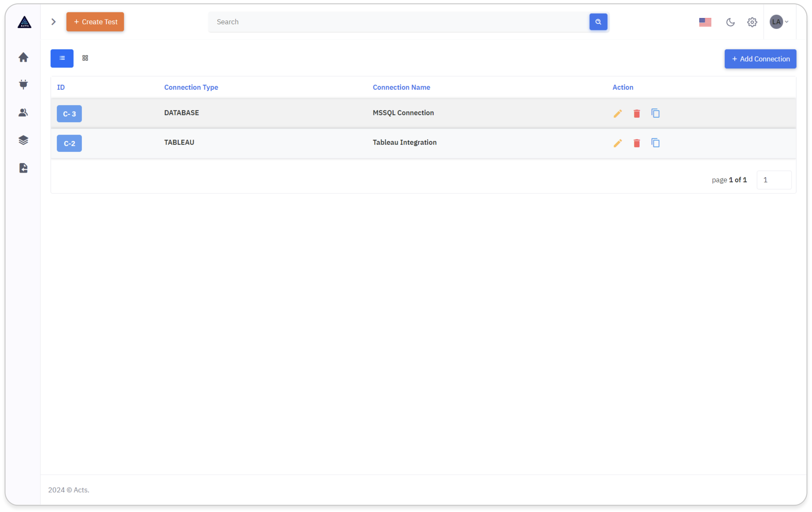
Task: Click the Acts logo in the sidebar
Action: 24,22
